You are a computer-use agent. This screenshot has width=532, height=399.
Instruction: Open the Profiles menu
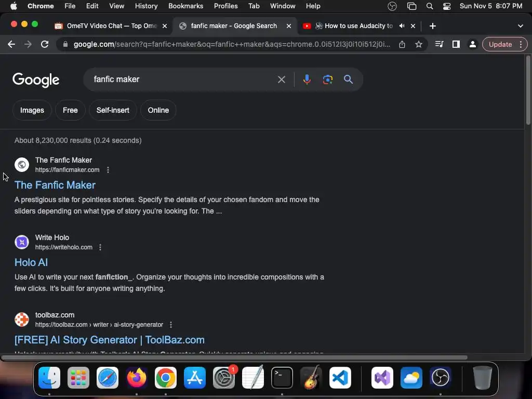click(x=225, y=6)
